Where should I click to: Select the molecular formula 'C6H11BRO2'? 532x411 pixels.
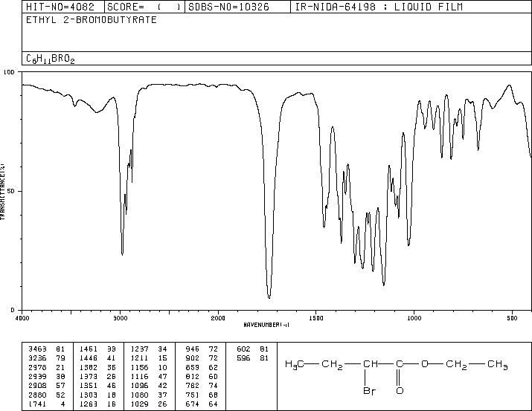coord(50,59)
